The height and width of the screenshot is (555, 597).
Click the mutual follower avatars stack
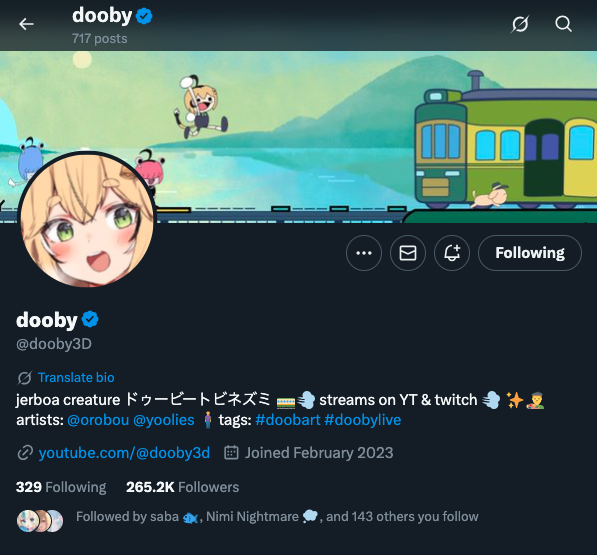pos(40,520)
